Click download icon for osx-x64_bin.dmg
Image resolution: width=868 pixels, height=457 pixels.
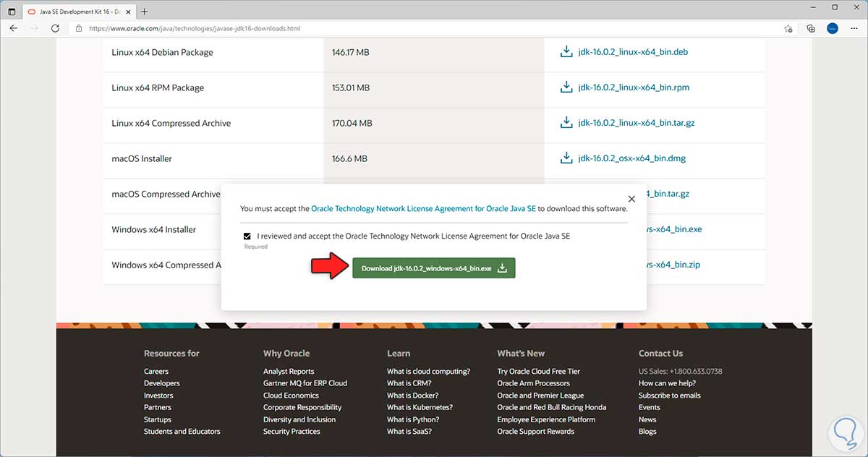[x=566, y=158]
